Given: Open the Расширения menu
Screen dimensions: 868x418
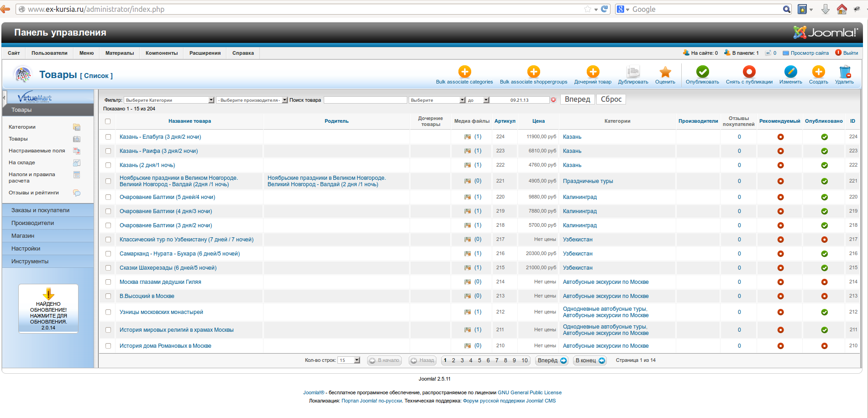Looking at the screenshot, I should (x=205, y=53).
